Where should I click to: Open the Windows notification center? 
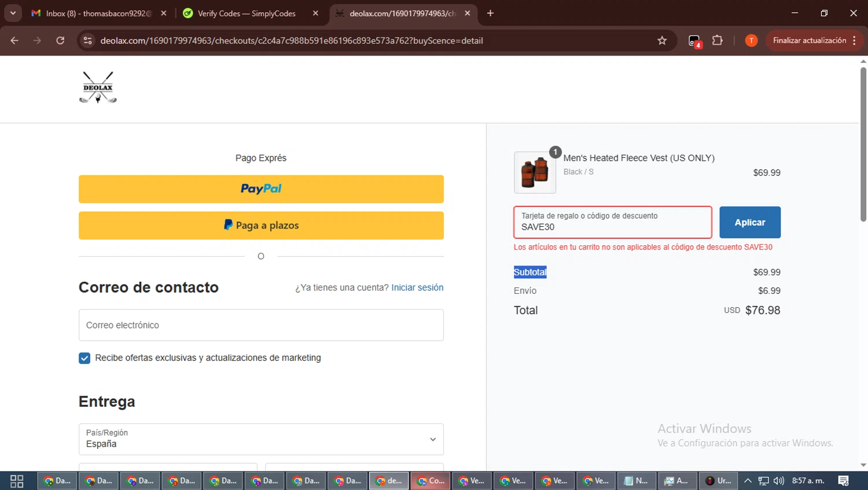pos(844,481)
